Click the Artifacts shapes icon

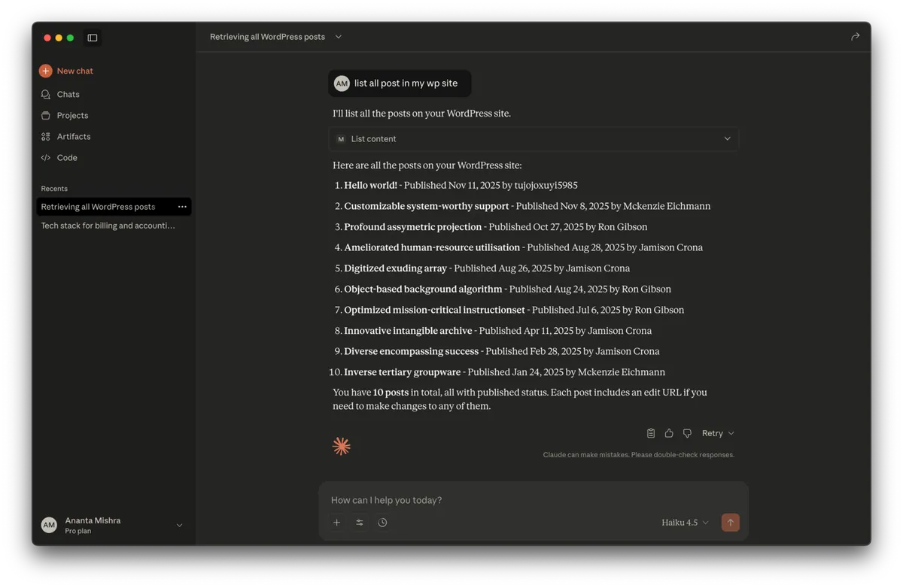[46, 136]
